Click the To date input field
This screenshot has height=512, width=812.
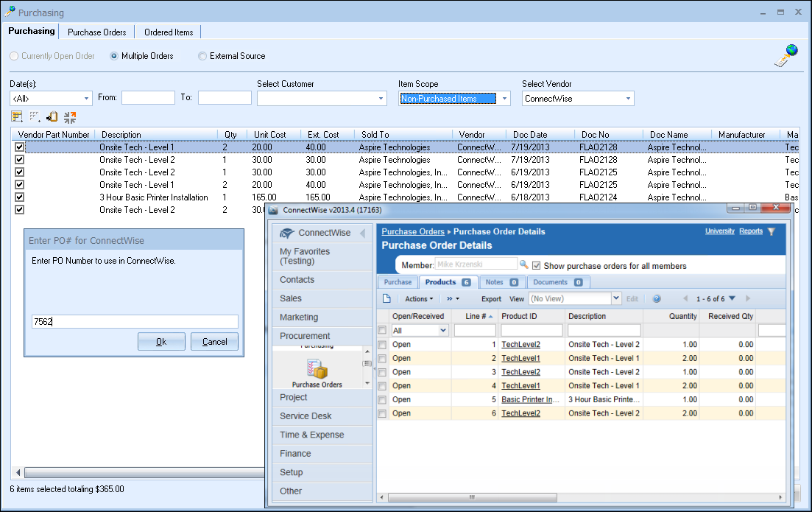click(225, 98)
